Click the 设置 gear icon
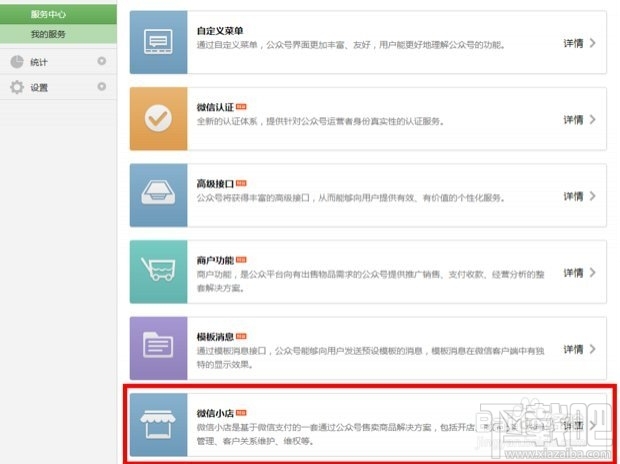Viewport: 620px width, 464px height. click(x=17, y=87)
